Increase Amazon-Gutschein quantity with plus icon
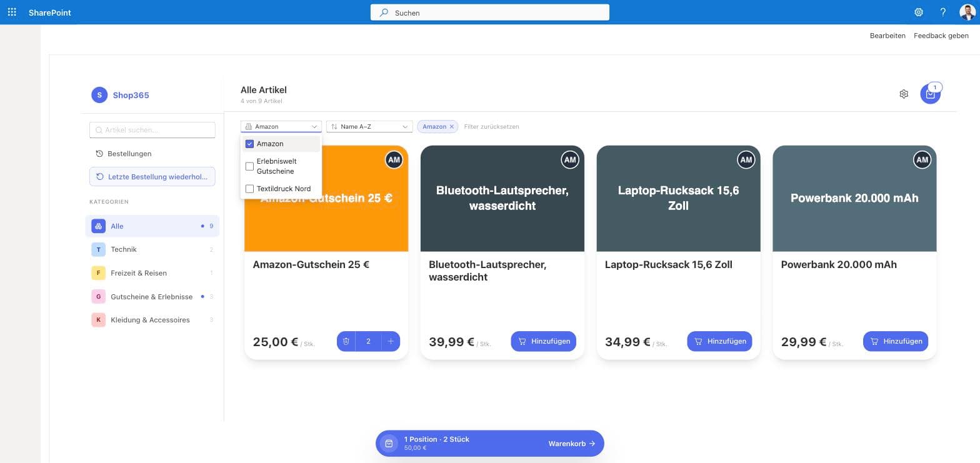This screenshot has width=980, height=463. [391, 341]
